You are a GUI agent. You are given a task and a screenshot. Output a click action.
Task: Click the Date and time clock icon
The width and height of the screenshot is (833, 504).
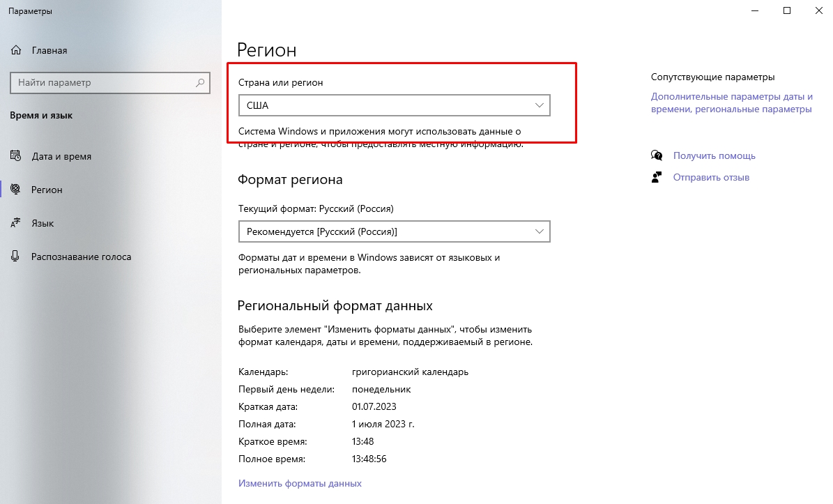click(16, 156)
